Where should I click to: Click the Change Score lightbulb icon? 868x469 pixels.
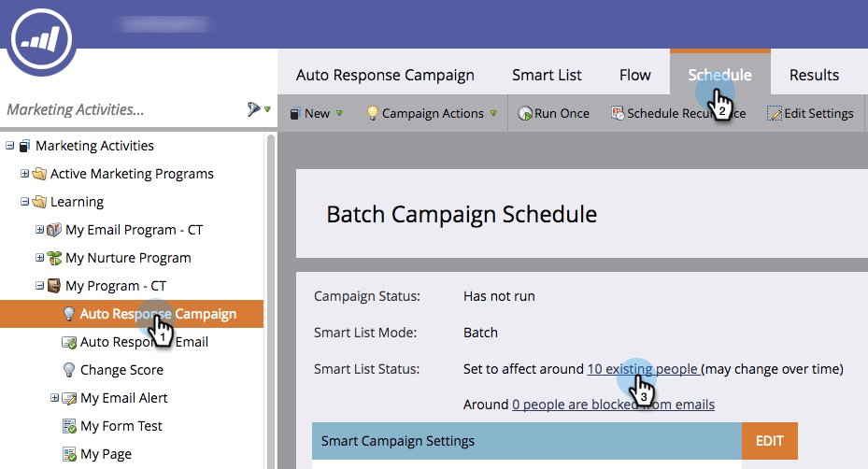pos(68,370)
